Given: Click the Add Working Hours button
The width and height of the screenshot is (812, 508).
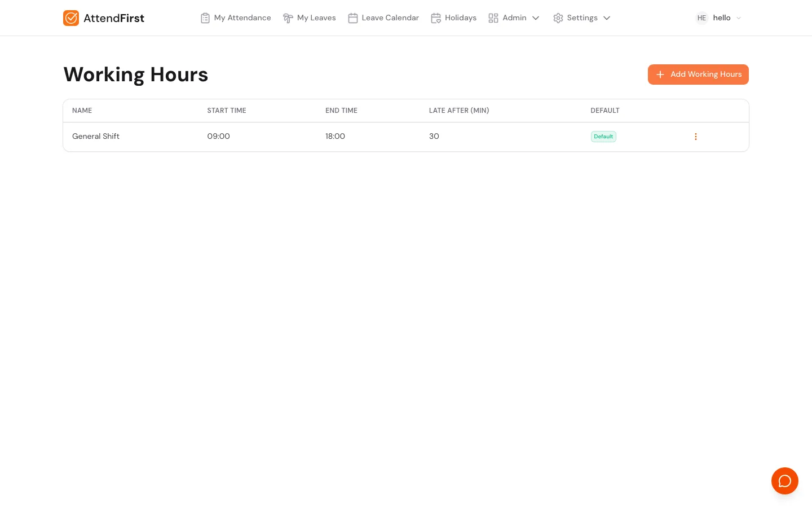Looking at the screenshot, I should (698, 75).
